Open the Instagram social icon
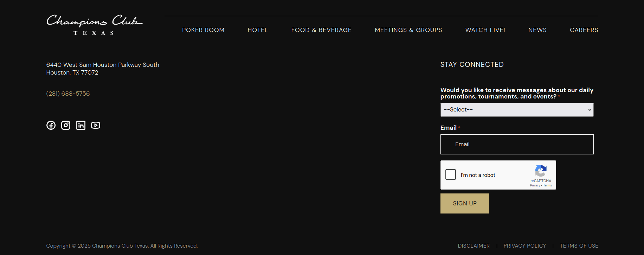Screen dimensions: 644x255 click(66, 125)
